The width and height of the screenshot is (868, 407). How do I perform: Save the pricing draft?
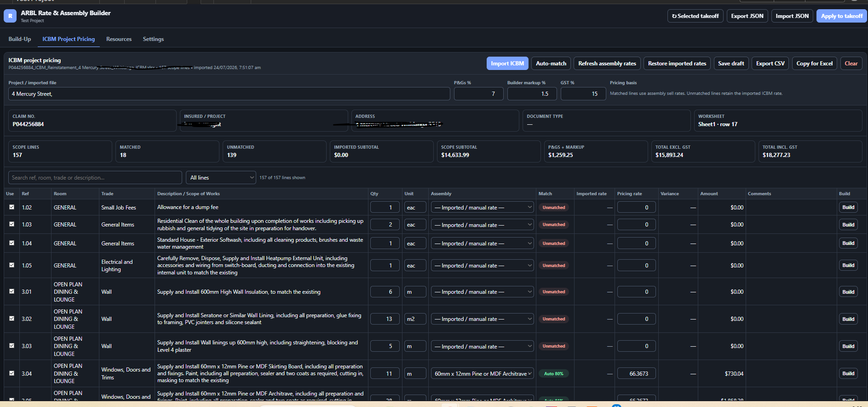(x=731, y=64)
